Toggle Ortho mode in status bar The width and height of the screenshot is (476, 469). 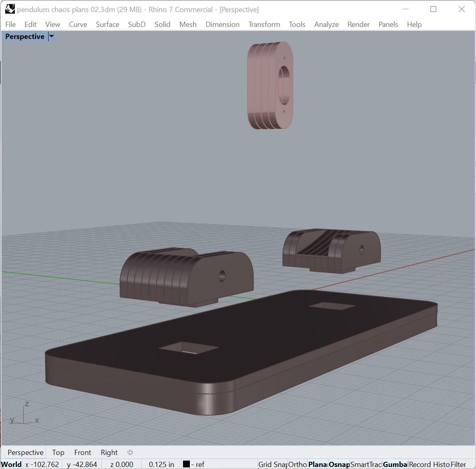297,465
